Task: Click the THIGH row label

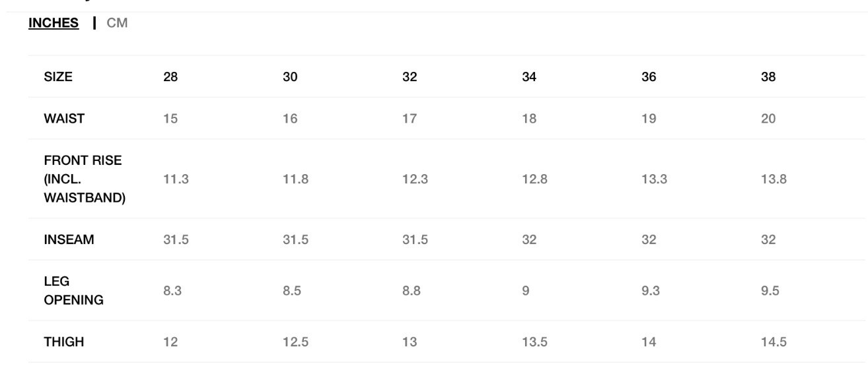Action: pos(63,342)
